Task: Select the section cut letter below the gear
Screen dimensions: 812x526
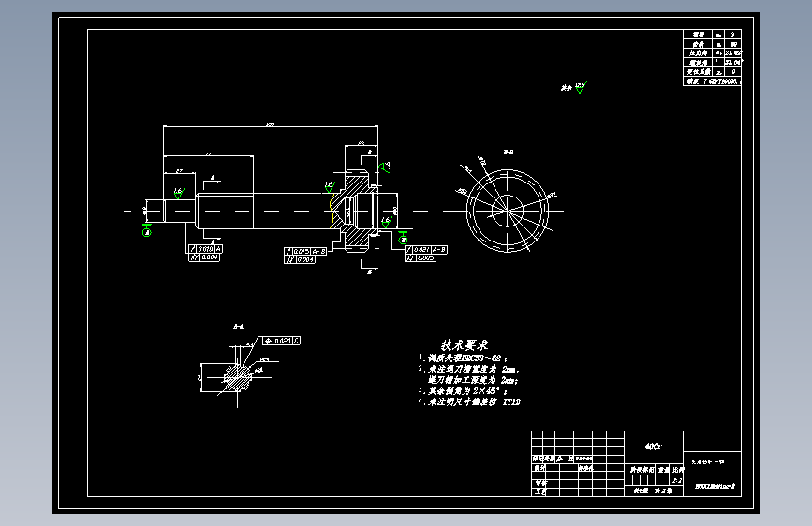Action: point(369,271)
